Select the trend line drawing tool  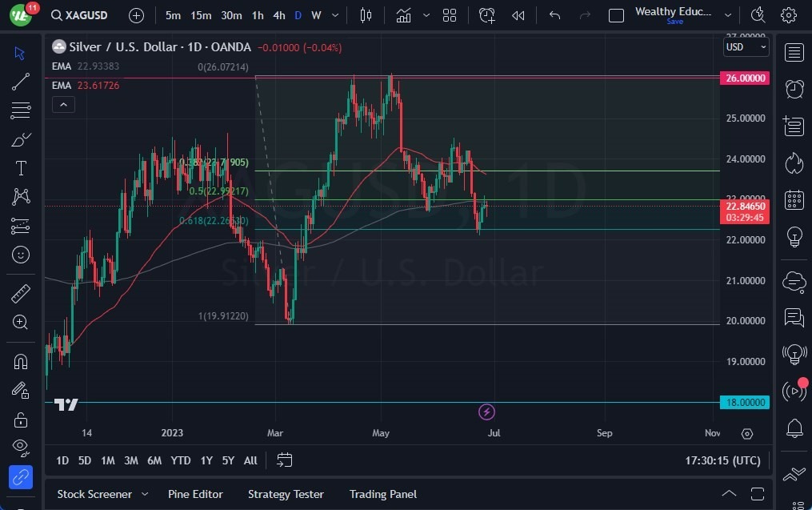(21, 82)
